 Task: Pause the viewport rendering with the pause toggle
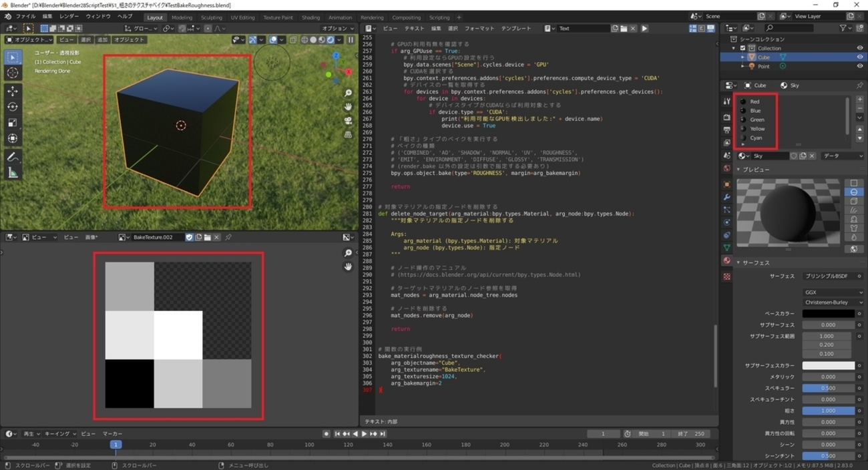coord(351,40)
